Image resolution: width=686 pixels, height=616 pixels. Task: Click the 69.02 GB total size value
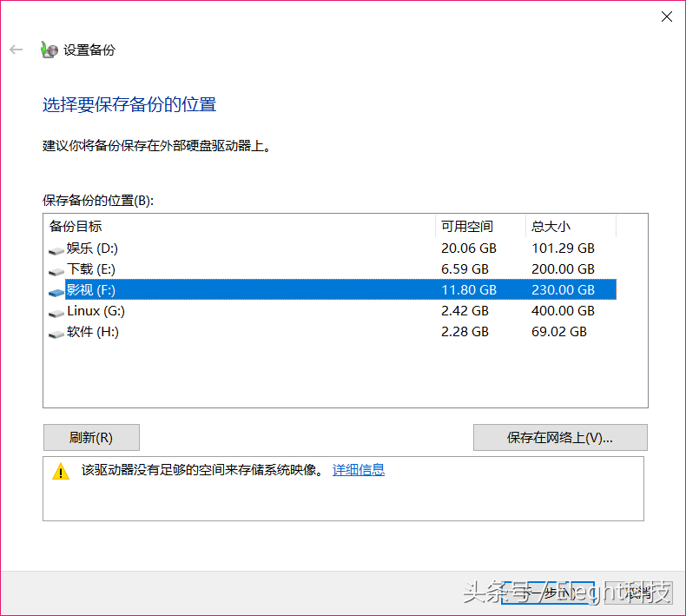(558, 332)
